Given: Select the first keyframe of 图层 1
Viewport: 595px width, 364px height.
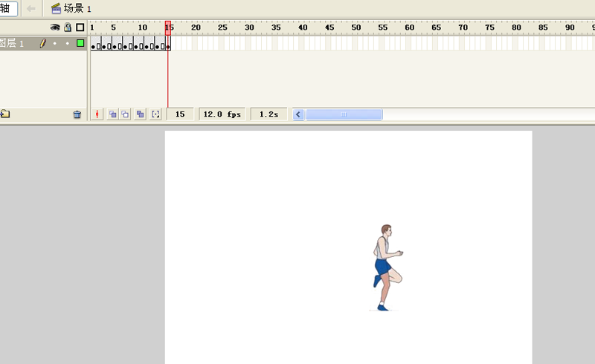Looking at the screenshot, I should [93, 44].
